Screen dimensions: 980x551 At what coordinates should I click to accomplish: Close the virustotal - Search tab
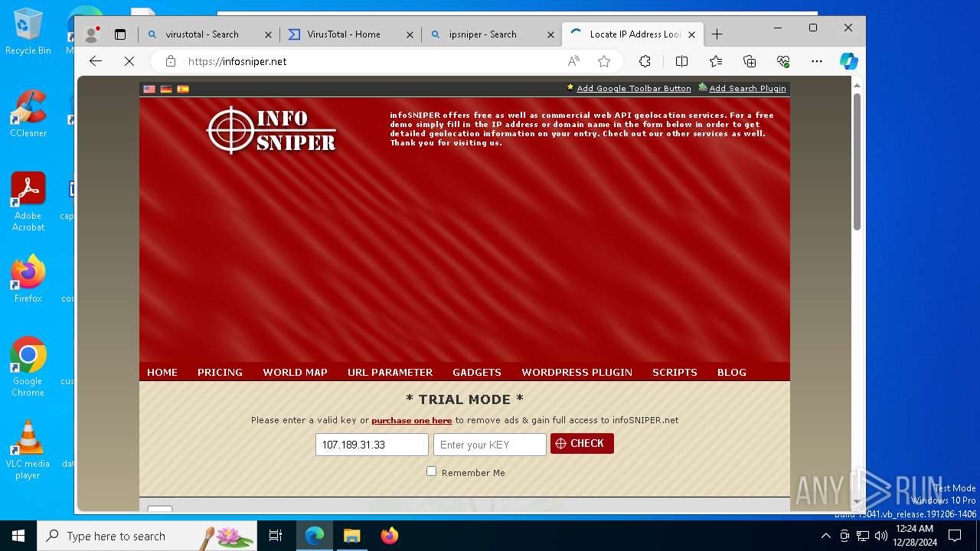coord(268,34)
